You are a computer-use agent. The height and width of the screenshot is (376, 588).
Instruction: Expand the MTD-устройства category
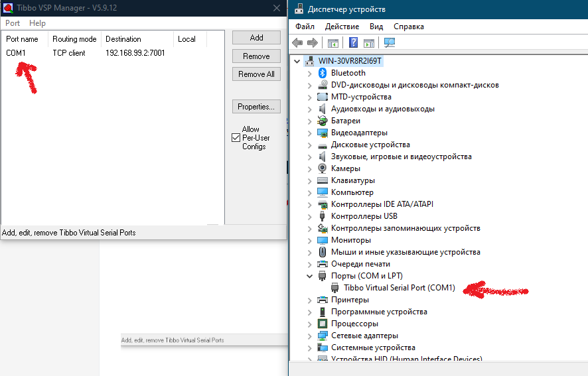pyautogui.click(x=309, y=97)
